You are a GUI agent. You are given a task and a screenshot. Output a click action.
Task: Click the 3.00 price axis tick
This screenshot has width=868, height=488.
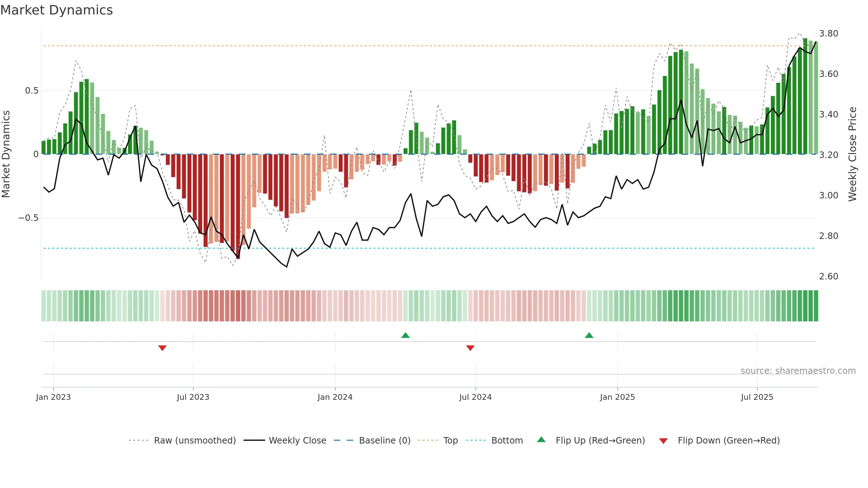click(829, 196)
